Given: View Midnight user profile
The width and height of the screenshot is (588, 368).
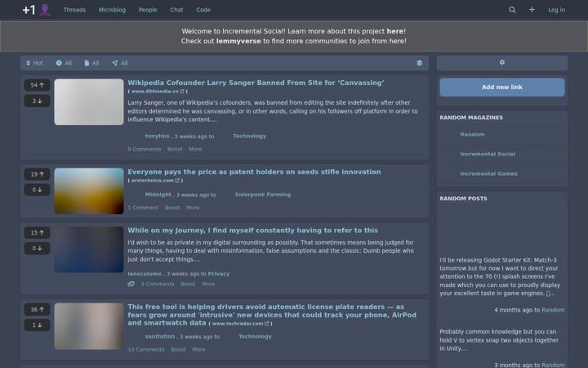Looking at the screenshot, I should pos(158,195).
